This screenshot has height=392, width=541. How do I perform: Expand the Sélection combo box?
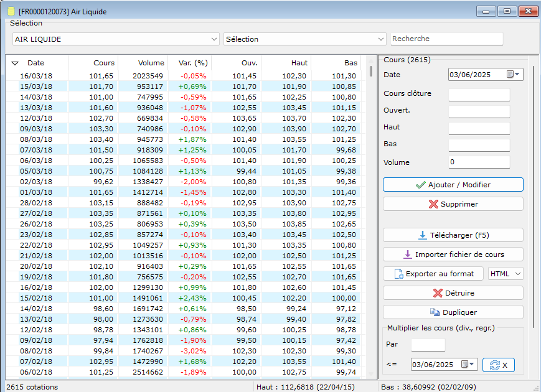[x=381, y=39]
